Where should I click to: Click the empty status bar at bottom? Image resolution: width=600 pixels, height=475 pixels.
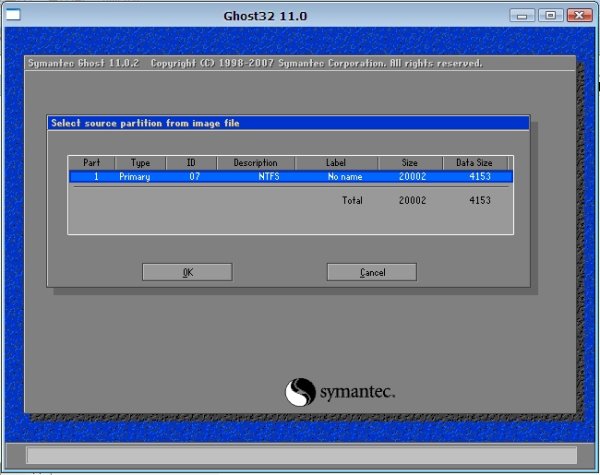[300, 456]
